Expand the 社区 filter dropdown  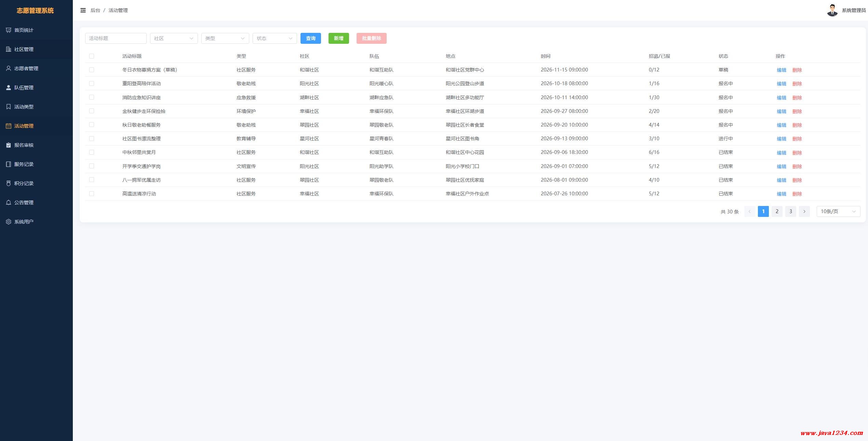tap(174, 38)
